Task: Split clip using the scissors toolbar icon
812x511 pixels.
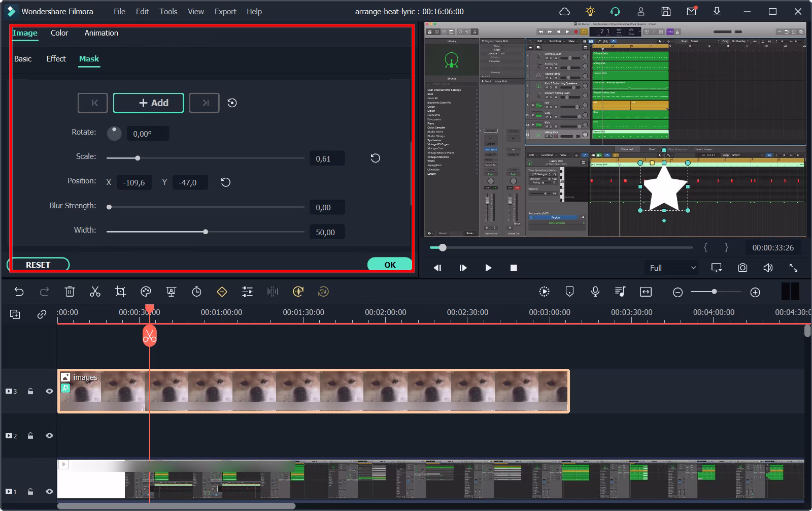Action: tap(95, 292)
